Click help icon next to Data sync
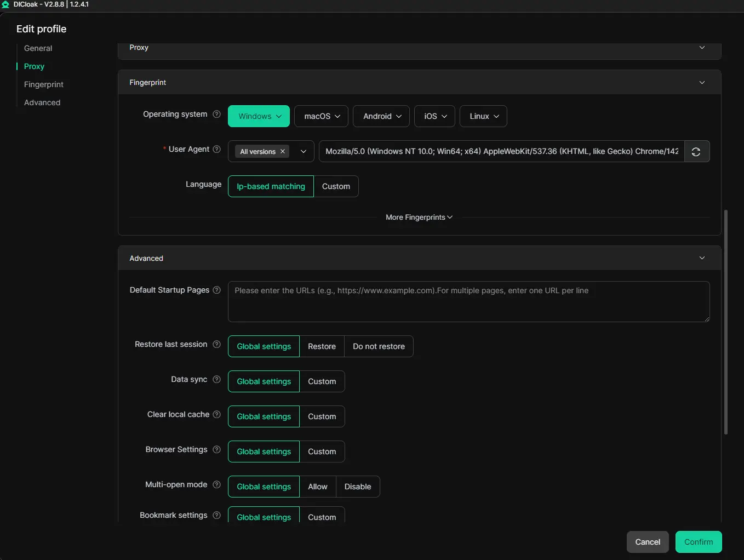Viewport: 744px width, 560px height. (216, 380)
